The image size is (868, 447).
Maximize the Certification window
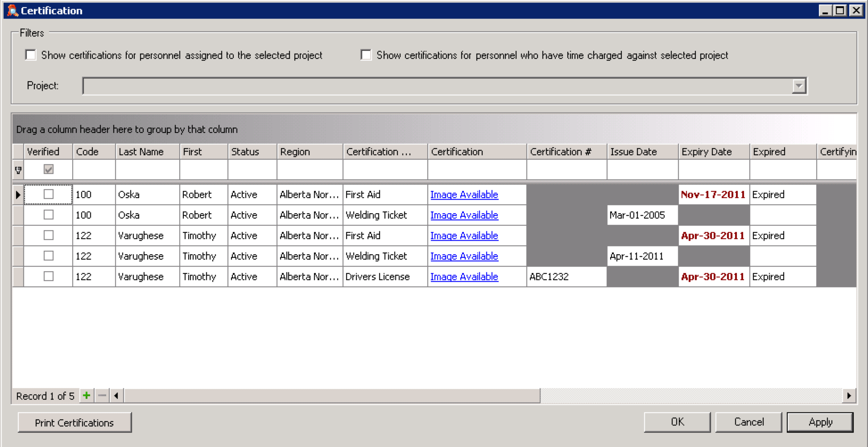(x=840, y=10)
